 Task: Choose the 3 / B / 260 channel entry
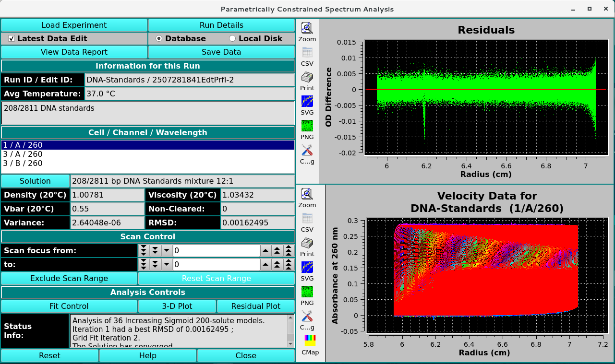tap(23, 164)
